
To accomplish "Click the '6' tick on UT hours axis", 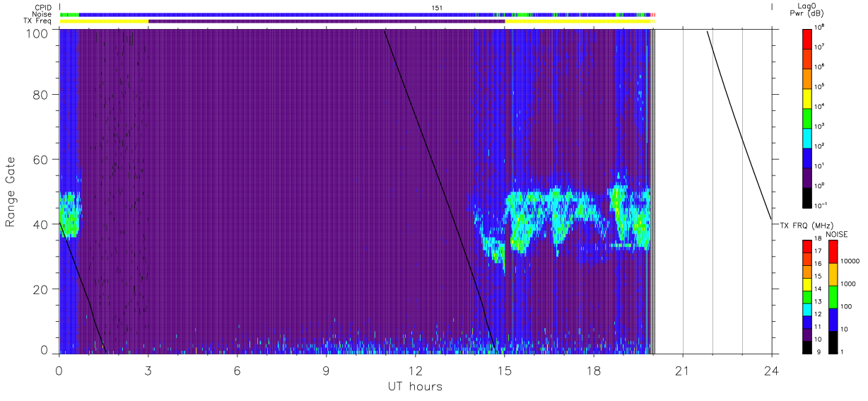I will click(x=237, y=371).
